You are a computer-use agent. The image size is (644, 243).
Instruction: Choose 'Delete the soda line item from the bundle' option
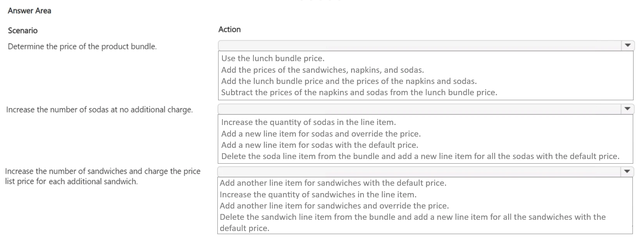click(420, 156)
